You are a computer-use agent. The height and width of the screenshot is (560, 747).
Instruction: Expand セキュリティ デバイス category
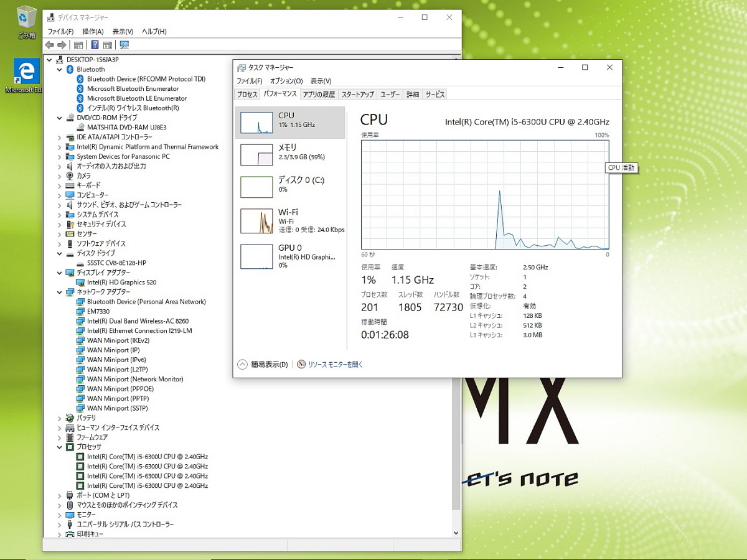point(60,224)
